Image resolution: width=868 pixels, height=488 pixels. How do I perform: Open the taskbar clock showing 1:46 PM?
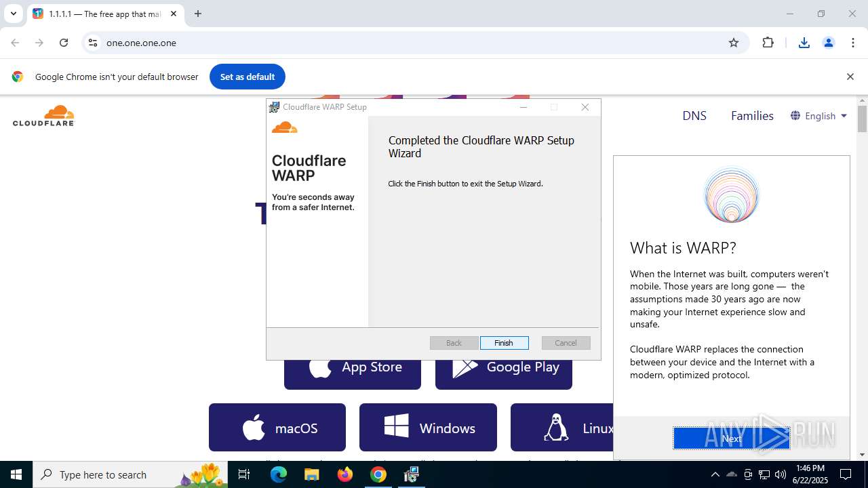pos(810,474)
